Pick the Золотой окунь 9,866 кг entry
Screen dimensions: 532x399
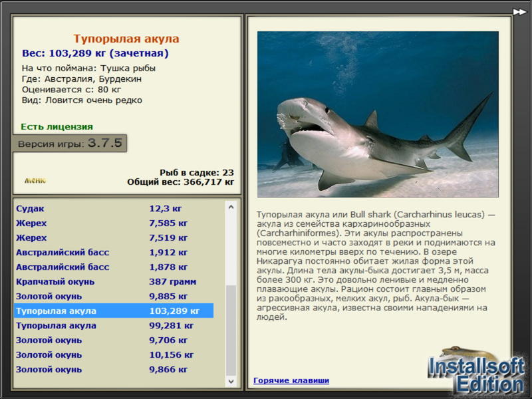(x=114, y=369)
